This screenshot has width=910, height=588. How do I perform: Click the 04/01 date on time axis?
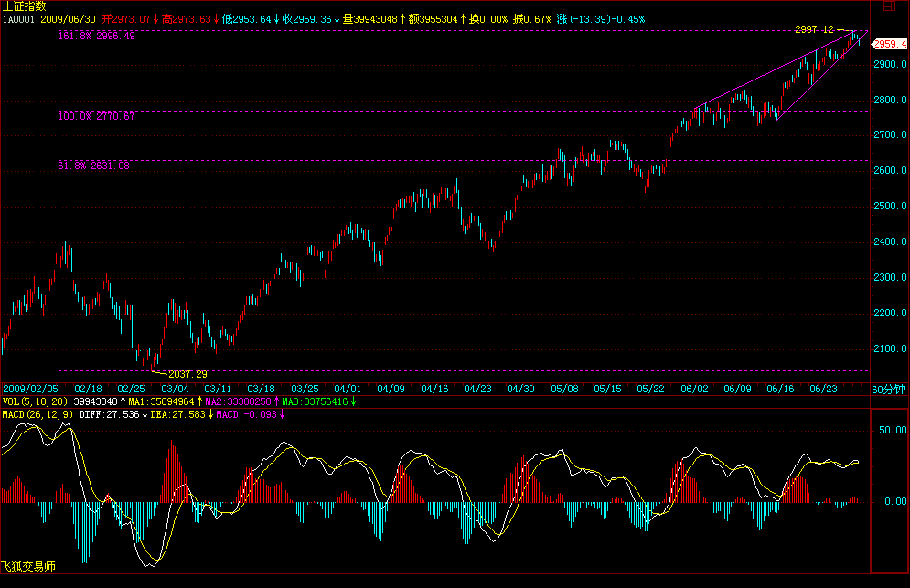(x=347, y=389)
